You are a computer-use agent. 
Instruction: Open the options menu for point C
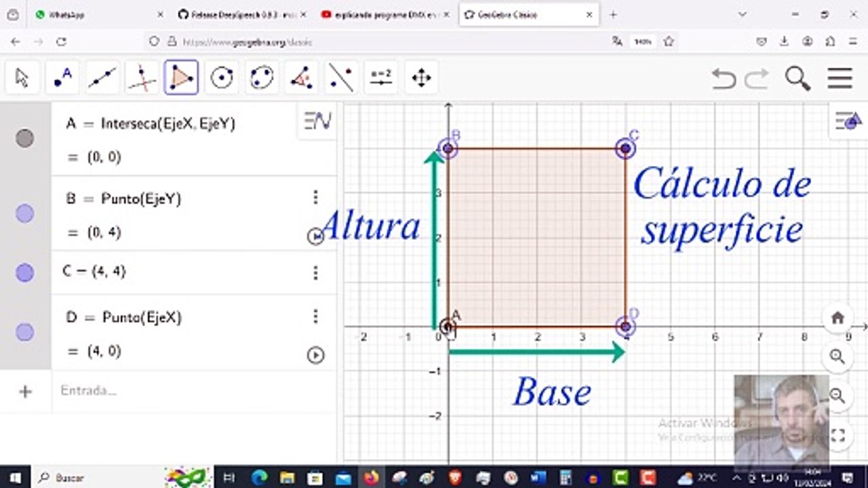coord(315,272)
